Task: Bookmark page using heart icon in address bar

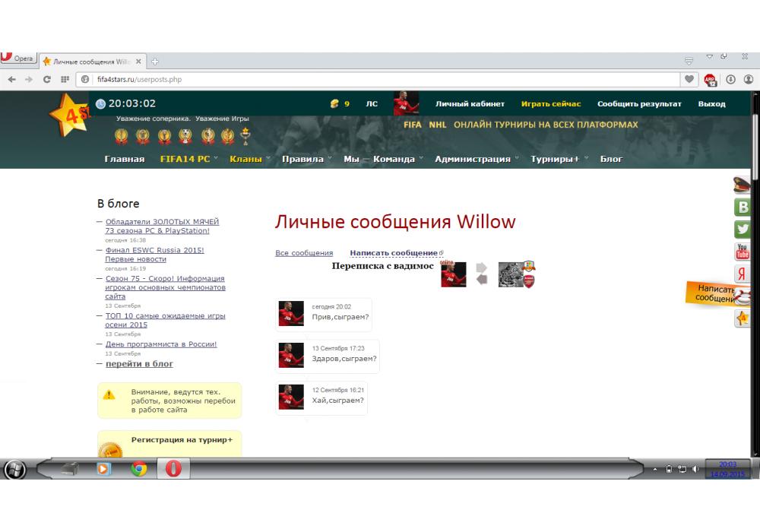Action: (x=690, y=79)
